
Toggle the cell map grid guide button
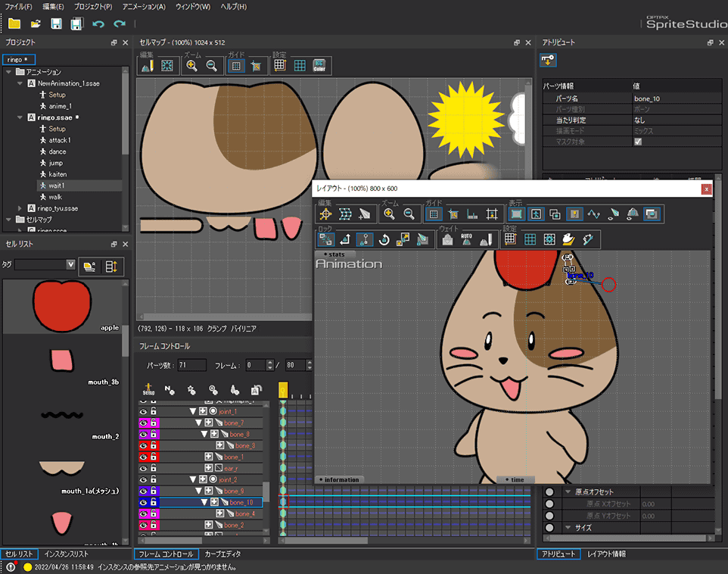(236, 66)
